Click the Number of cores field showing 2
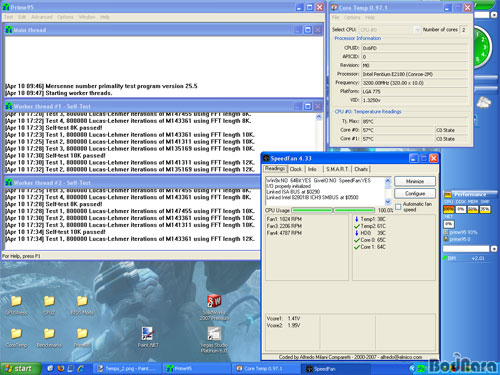Image resolution: width=500 pixels, height=375 pixels. click(x=464, y=30)
